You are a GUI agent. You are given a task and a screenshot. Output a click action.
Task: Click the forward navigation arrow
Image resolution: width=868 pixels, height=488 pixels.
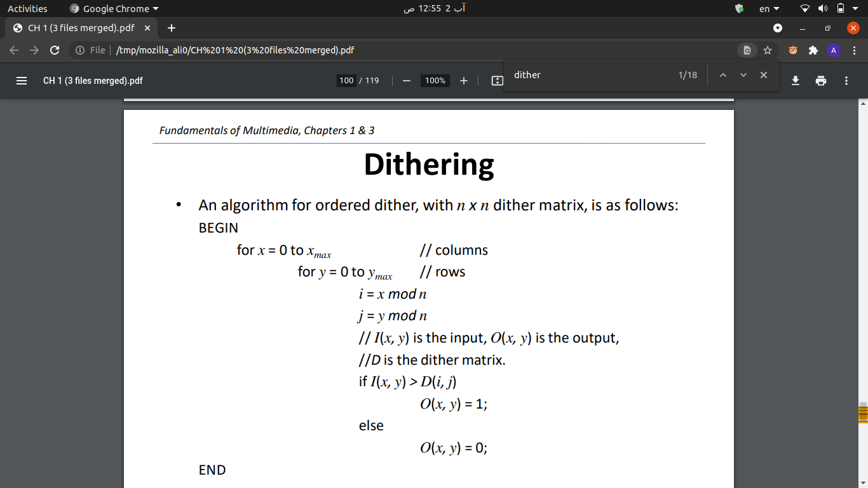[x=34, y=50]
